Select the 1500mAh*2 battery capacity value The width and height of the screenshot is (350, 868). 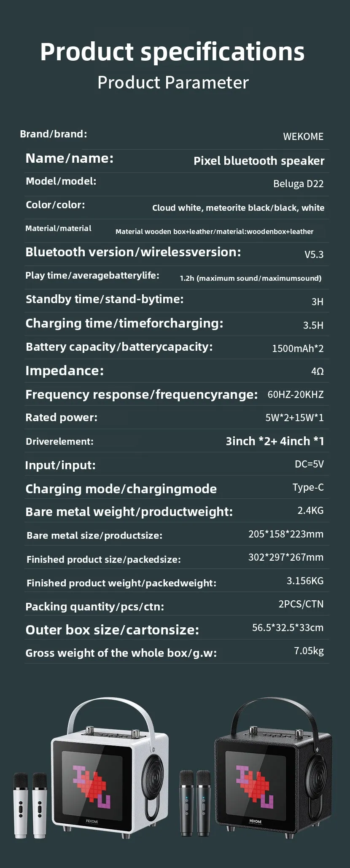click(298, 348)
